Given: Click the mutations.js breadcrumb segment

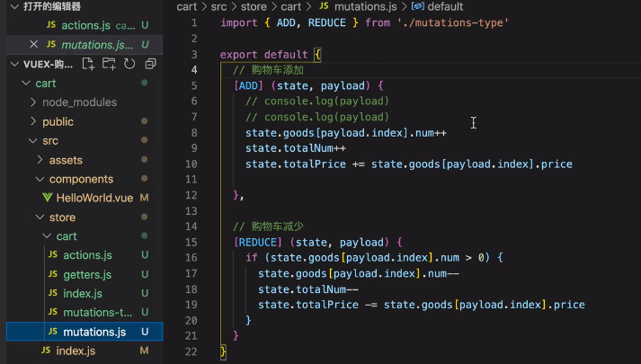Looking at the screenshot, I should click(366, 6).
